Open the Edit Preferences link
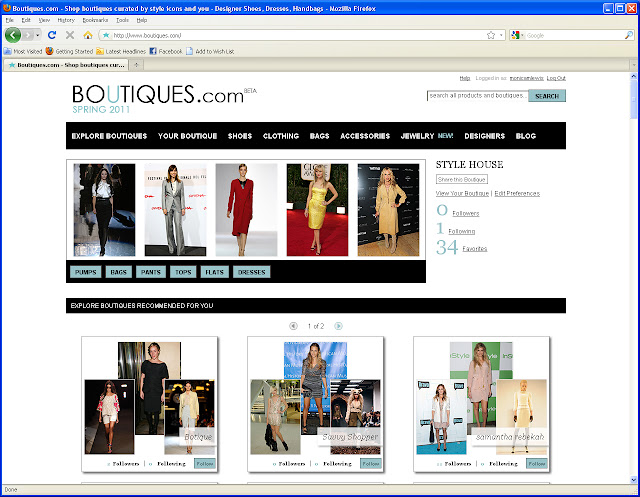Viewport: 640px width, 497px height. click(x=517, y=193)
